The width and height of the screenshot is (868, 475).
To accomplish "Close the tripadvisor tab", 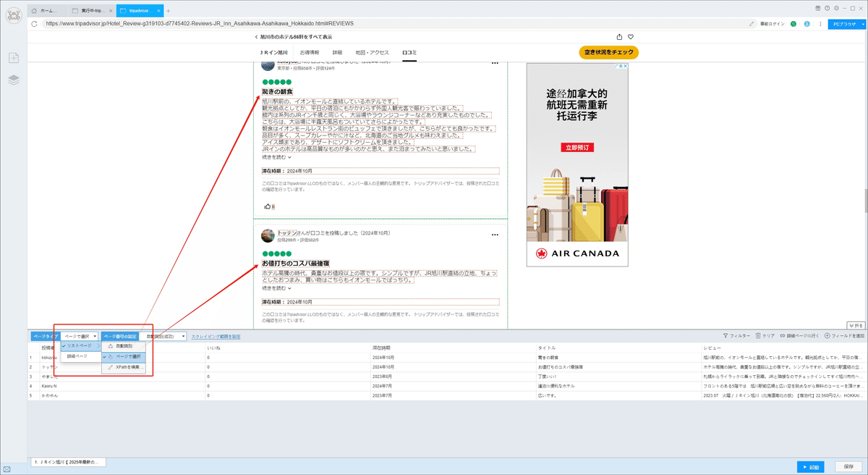I will pos(158,11).
